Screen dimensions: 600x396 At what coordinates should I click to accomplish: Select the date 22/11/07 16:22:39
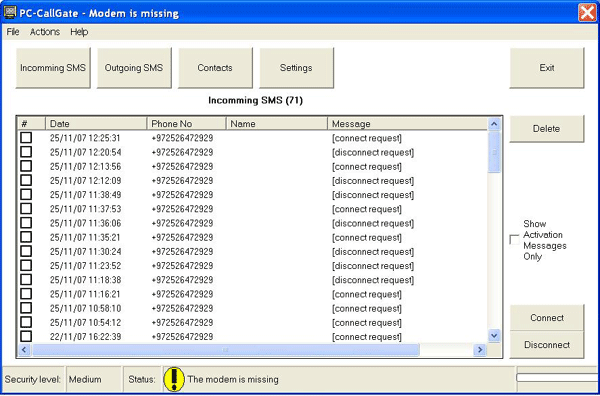tap(85, 337)
